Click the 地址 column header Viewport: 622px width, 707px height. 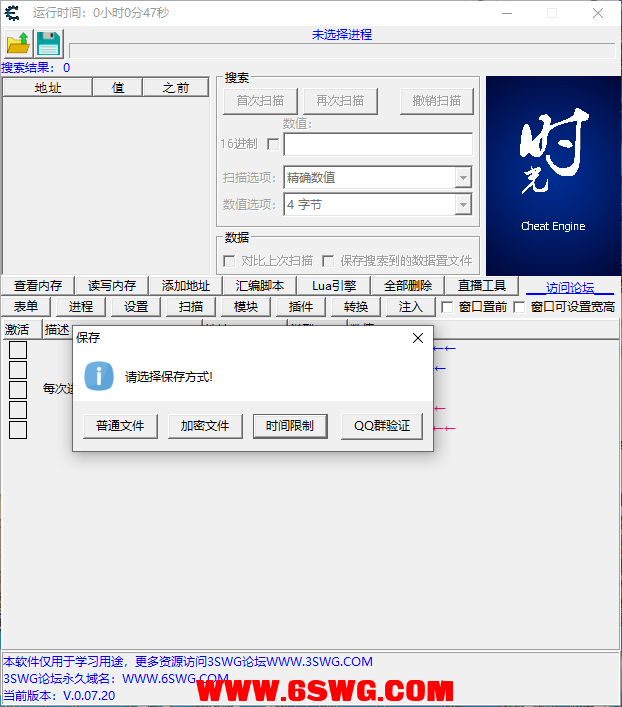48,88
